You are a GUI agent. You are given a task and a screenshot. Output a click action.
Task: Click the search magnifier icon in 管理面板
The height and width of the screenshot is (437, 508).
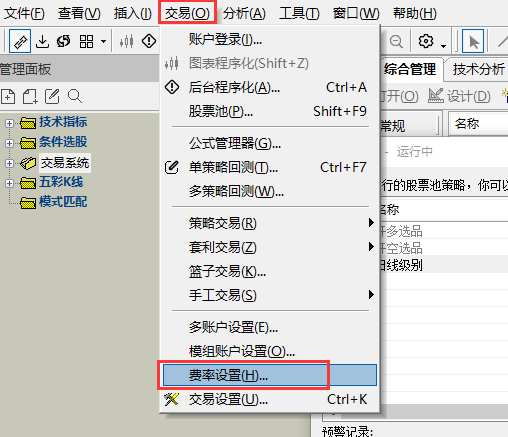tap(75, 97)
